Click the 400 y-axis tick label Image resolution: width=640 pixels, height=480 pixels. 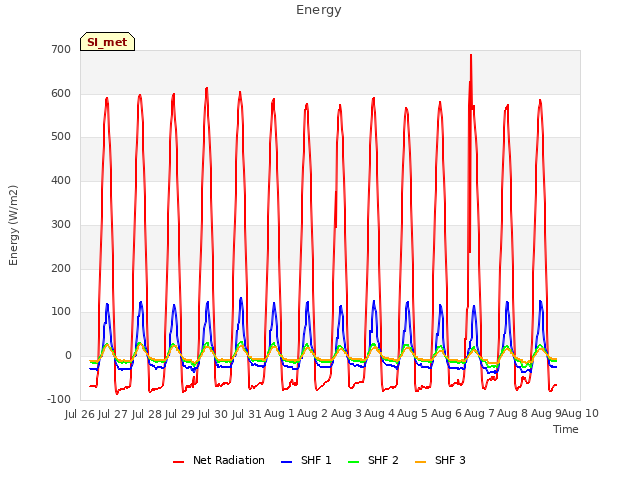point(61,180)
